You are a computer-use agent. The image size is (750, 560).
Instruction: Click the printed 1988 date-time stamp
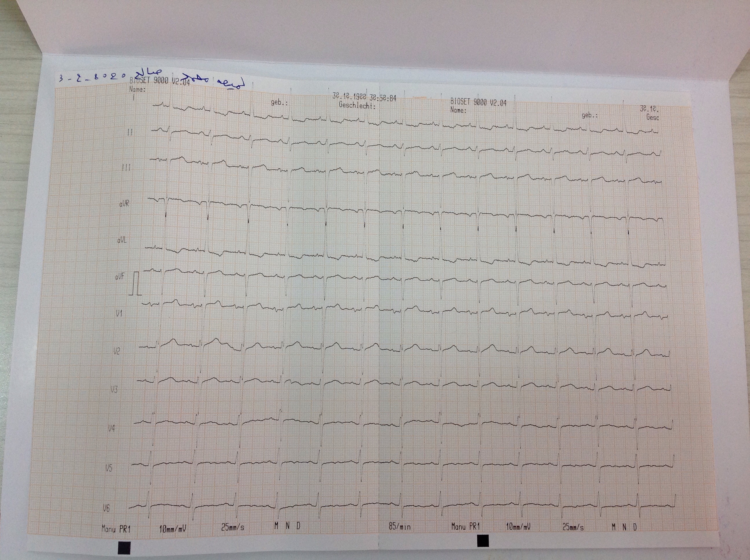click(365, 97)
